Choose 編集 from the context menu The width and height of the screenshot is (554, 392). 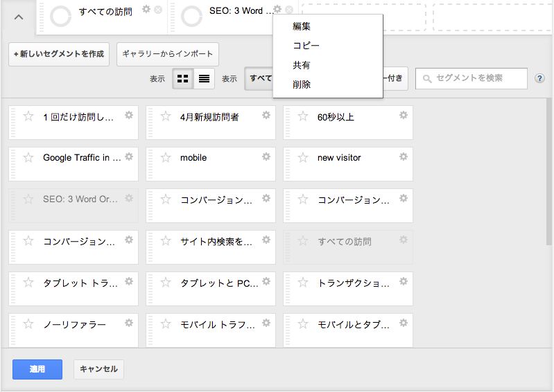click(302, 26)
